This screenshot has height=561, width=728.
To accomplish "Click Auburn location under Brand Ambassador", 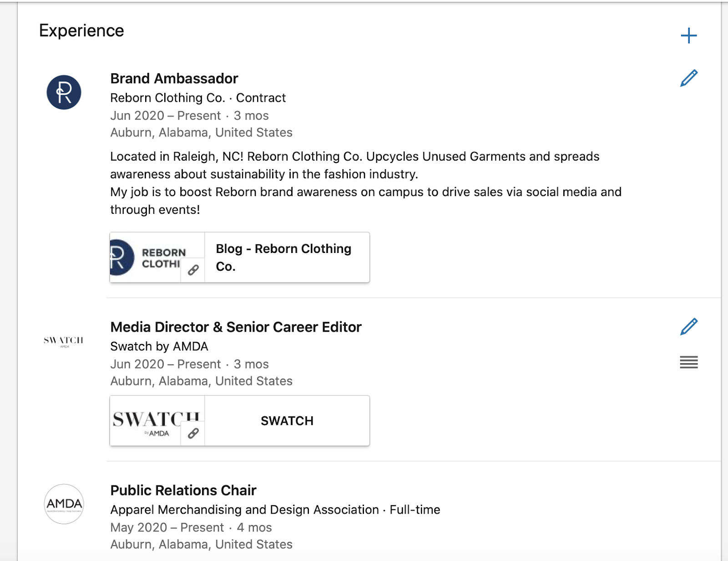I will [x=202, y=132].
